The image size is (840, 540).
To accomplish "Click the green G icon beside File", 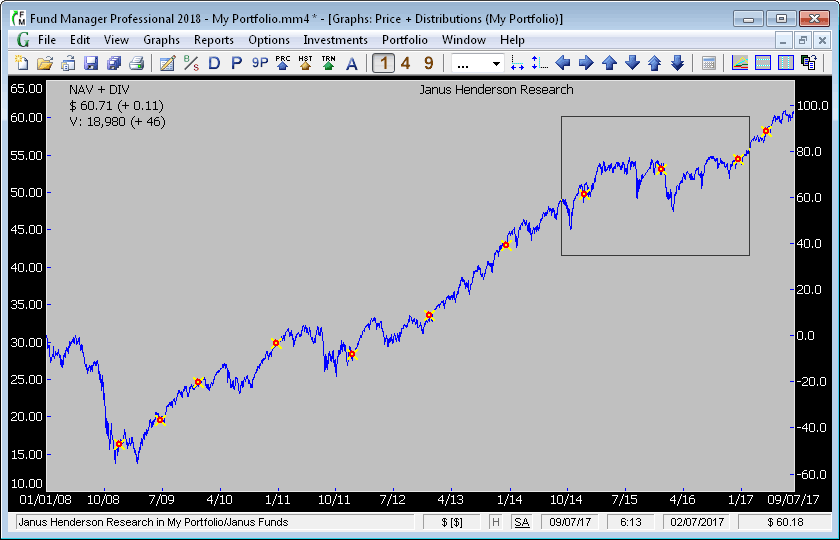I will point(22,40).
